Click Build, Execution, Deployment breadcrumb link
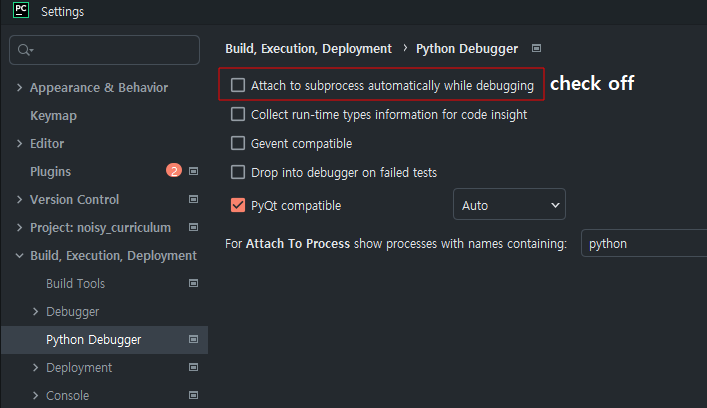The image size is (707, 408). [x=308, y=48]
